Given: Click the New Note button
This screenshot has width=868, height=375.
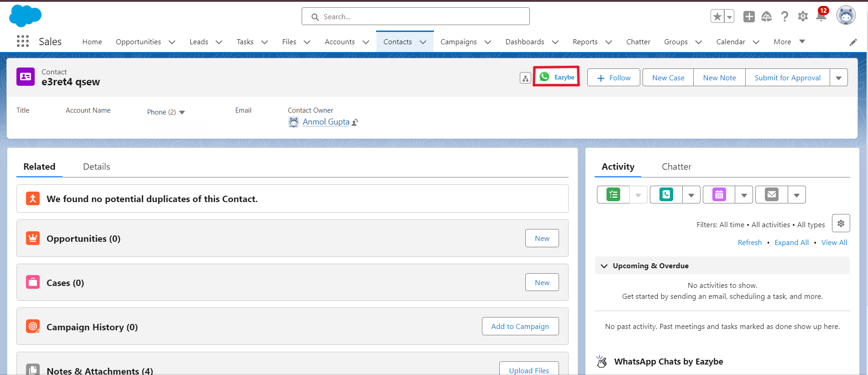Looking at the screenshot, I should point(719,78).
